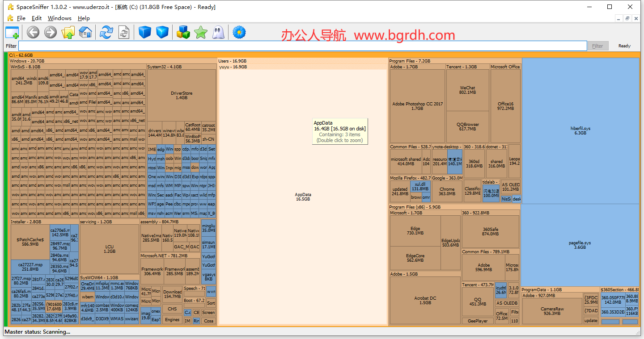Go back using the left arrow icon
This screenshot has width=644, height=339.
[x=33, y=32]
